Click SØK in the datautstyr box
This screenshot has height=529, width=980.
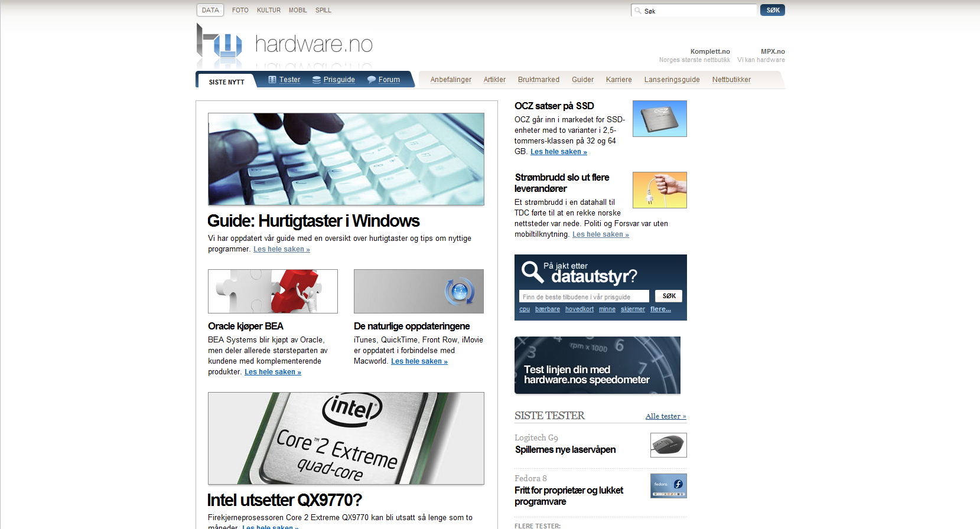[x=669, y=296]
